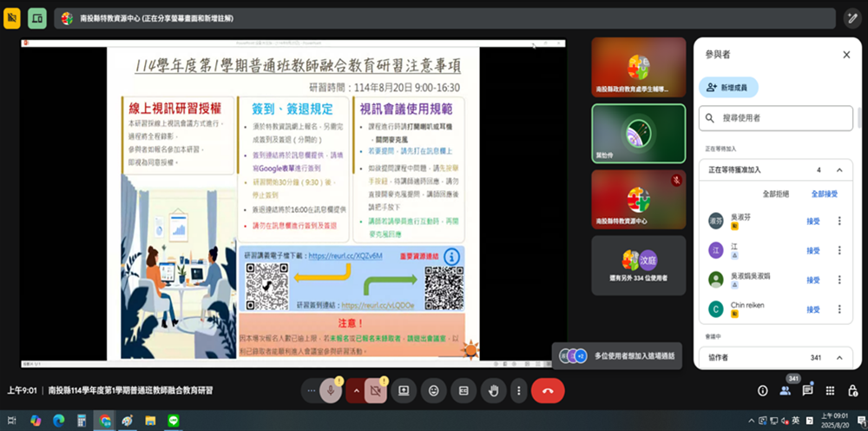
Task: Toggle raise hand
Action: pyautogui.click(x=493, y=391)
